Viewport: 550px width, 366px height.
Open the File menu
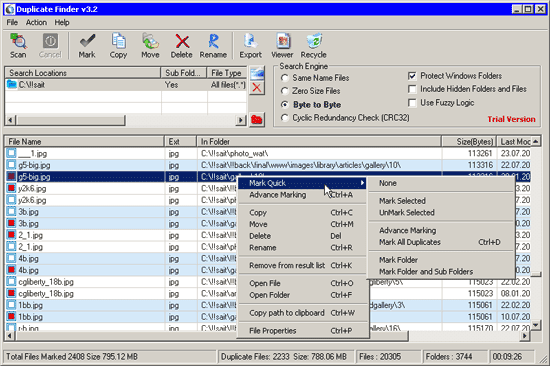(x=12, y=22)
